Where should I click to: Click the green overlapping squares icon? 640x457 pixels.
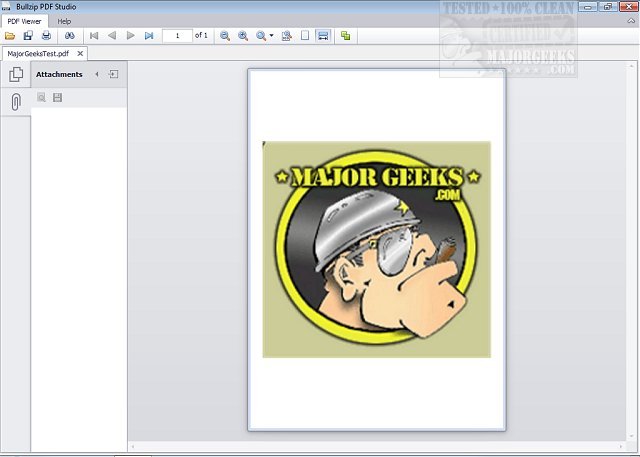coord(346,36)
